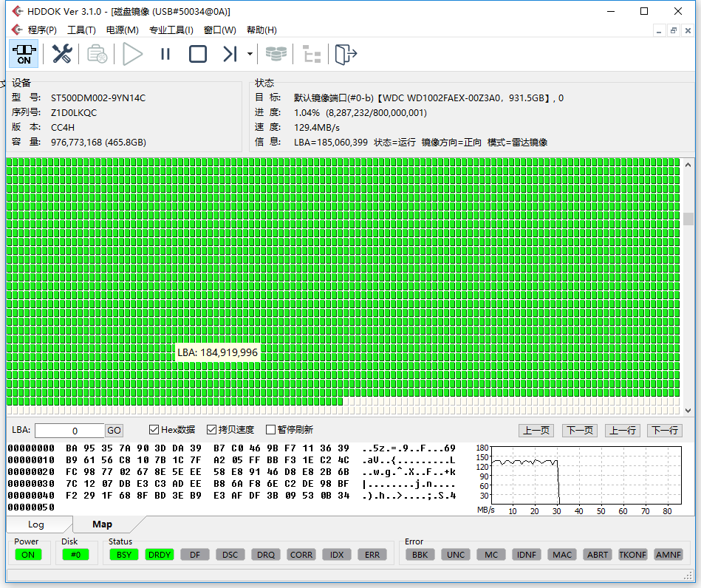Click the tree structure icon in toolbar
701x588 pixels.
pyautogui.click(x=312, y=54)
